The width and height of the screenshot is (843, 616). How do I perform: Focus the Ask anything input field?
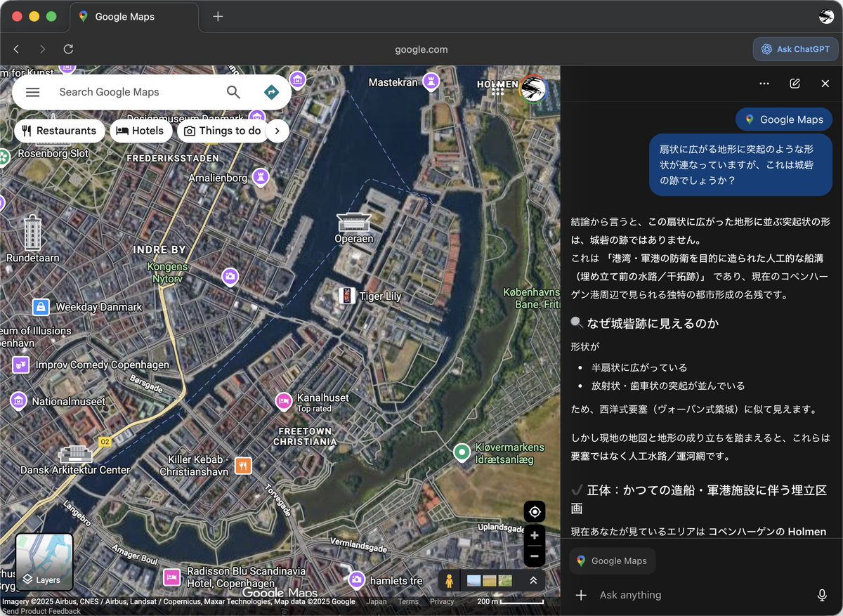702,595
